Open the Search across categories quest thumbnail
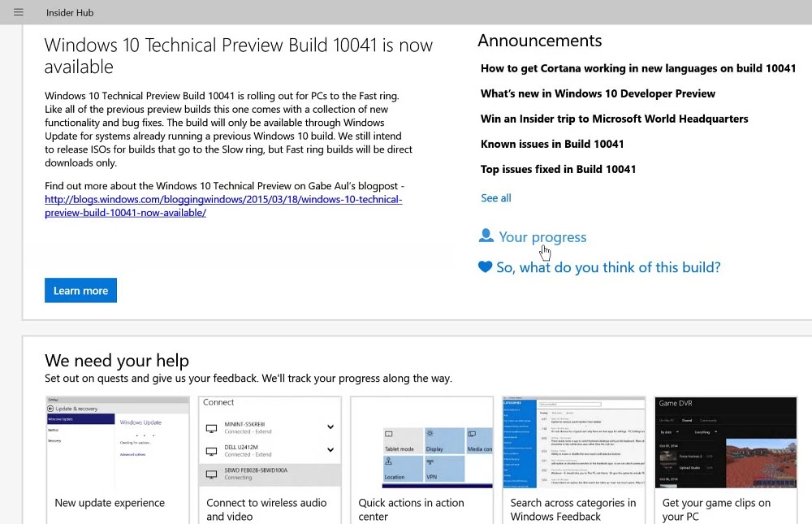The height and width of the screenshot is (524, 812). 574,442
